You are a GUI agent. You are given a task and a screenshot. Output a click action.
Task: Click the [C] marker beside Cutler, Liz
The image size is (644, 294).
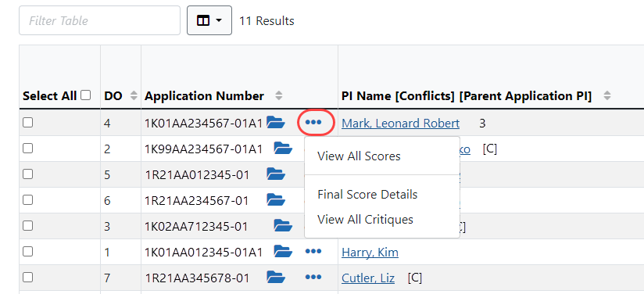415,278
